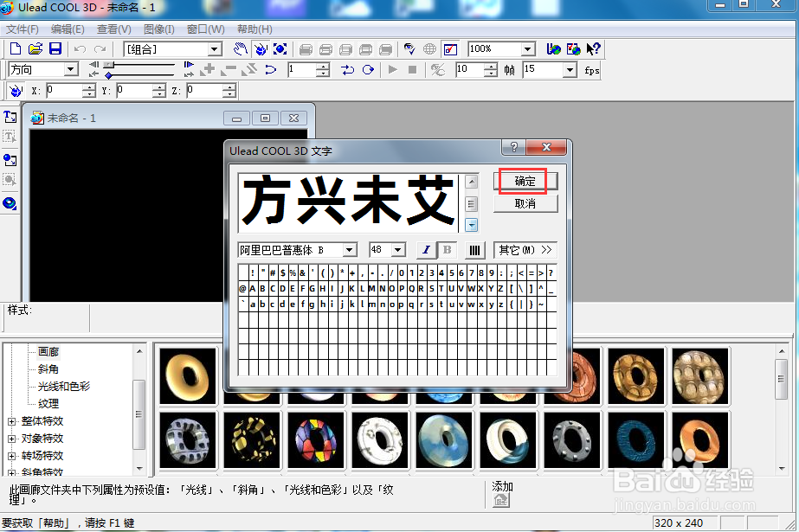Click the vertical text bars icon

(474, 250)
